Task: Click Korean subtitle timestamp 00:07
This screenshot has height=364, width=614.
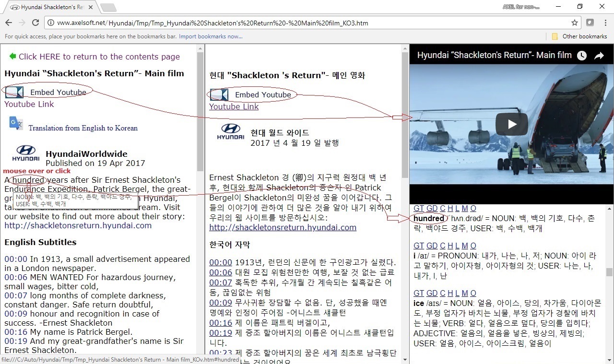Action: [221, 282]
